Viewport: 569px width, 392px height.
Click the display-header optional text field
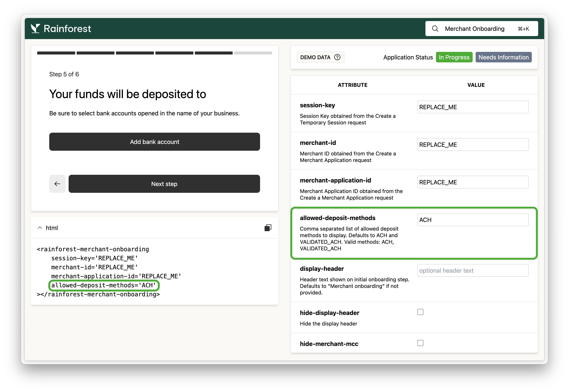tap(472, 270)
